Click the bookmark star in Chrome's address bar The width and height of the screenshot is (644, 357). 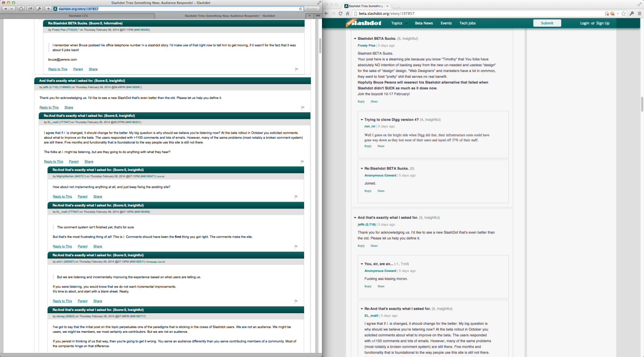(623, 14)
